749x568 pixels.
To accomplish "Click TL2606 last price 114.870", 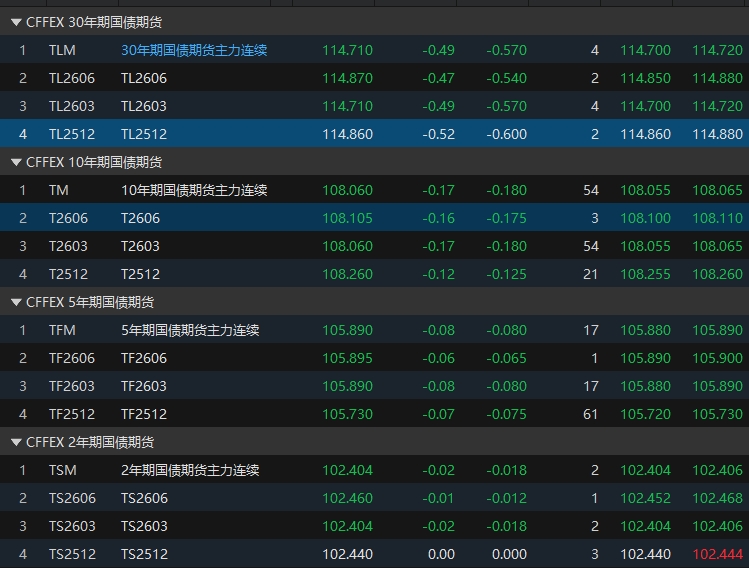I will (347, 78).
